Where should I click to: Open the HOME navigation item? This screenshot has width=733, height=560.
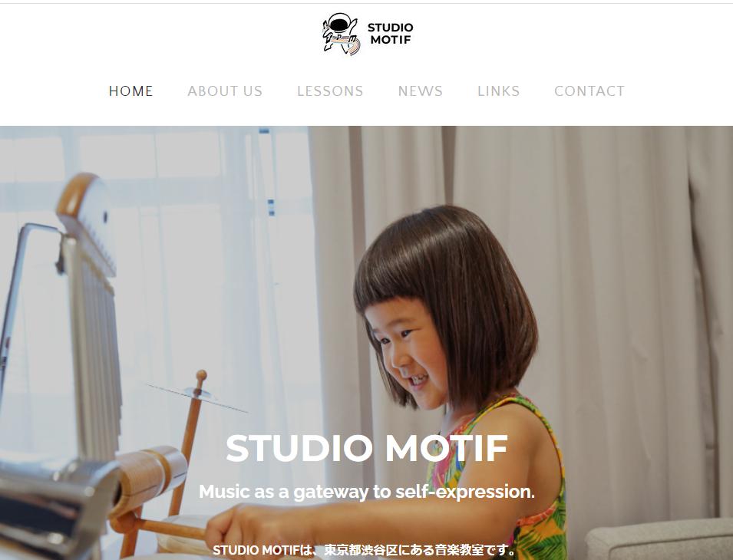coord(131,91)
